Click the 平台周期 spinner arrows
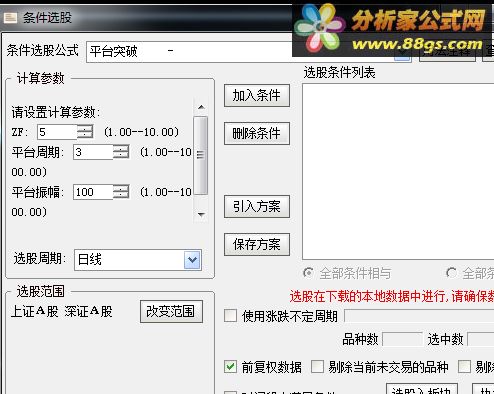Screen dimensions: 494x394 [x=121, y=152]
